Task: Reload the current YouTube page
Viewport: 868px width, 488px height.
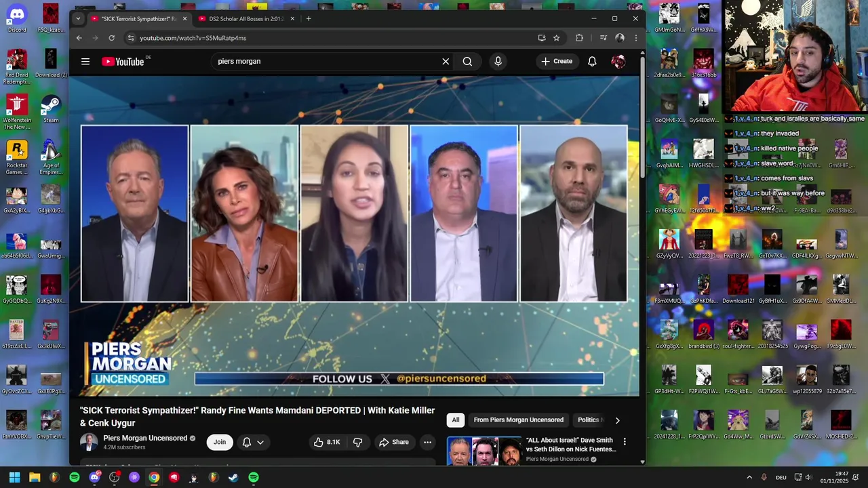Action: tap(111, 38)
